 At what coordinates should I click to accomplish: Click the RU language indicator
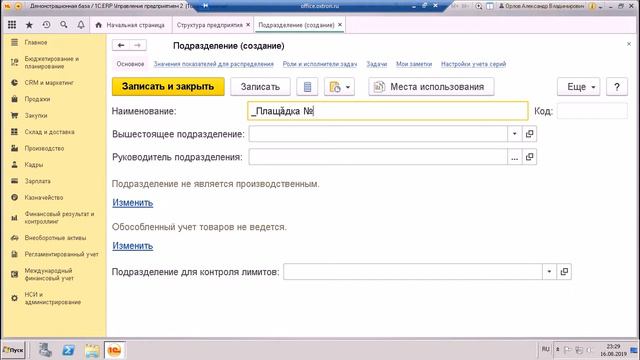tap(546, 349)
